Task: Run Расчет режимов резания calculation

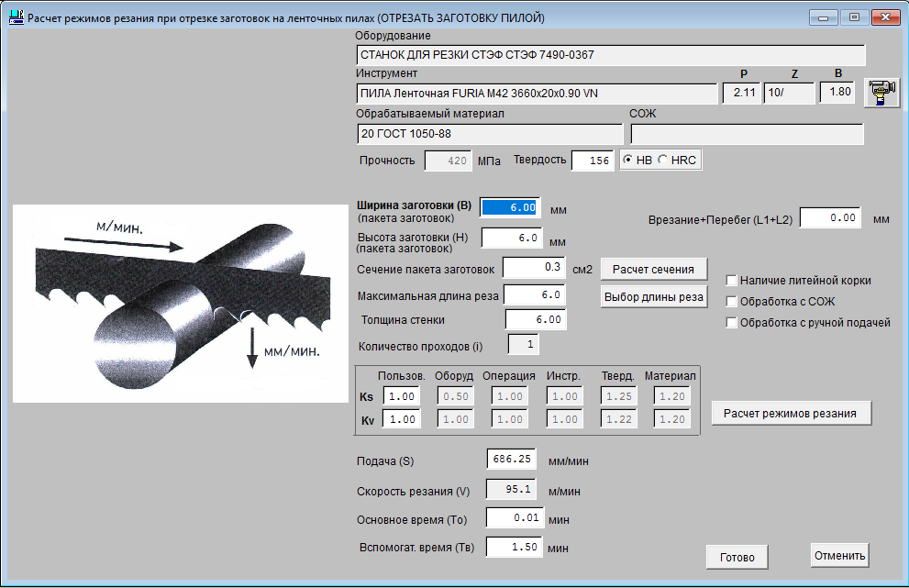Action: point(790,414)
